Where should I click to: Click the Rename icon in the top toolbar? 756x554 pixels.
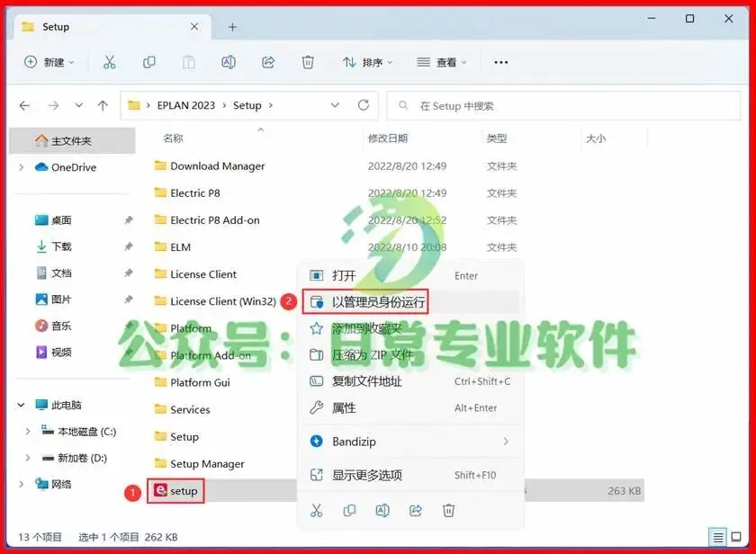(x=229, y=62)
